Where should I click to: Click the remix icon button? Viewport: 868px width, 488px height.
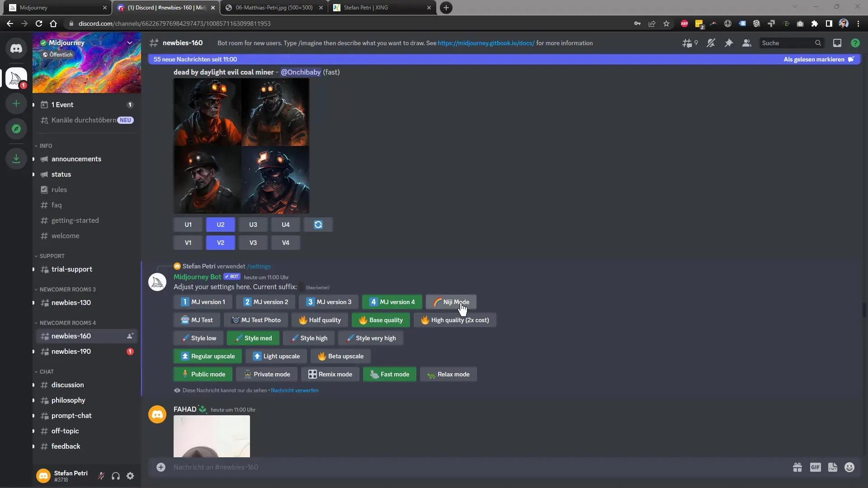pos(331,374)
